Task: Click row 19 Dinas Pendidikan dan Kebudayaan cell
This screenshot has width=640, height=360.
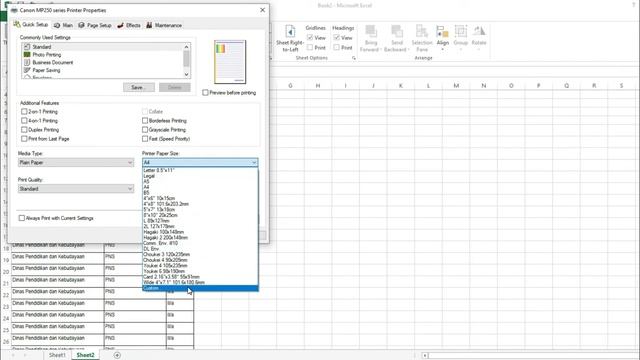Action: pos(58,257)
